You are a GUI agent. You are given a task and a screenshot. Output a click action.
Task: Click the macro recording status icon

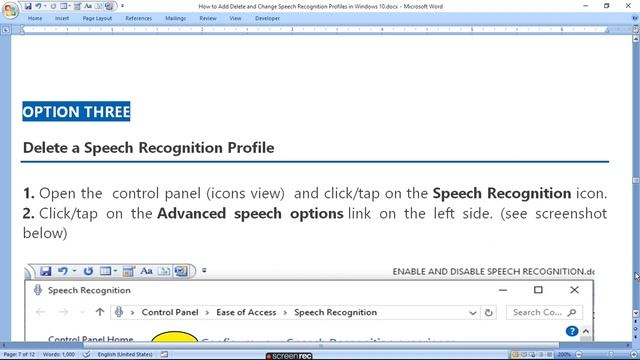coord(164,354)
